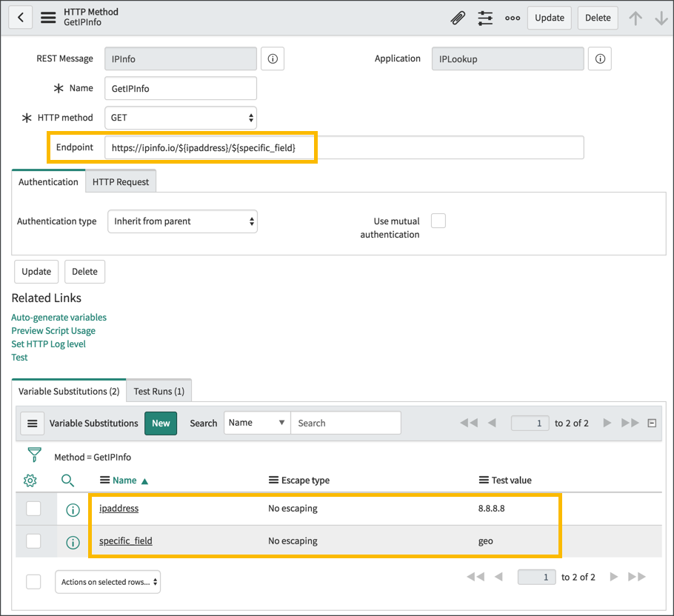Go to previous page in bottom pager
Viewport: 674px width, 616px height.
point(498,577)
